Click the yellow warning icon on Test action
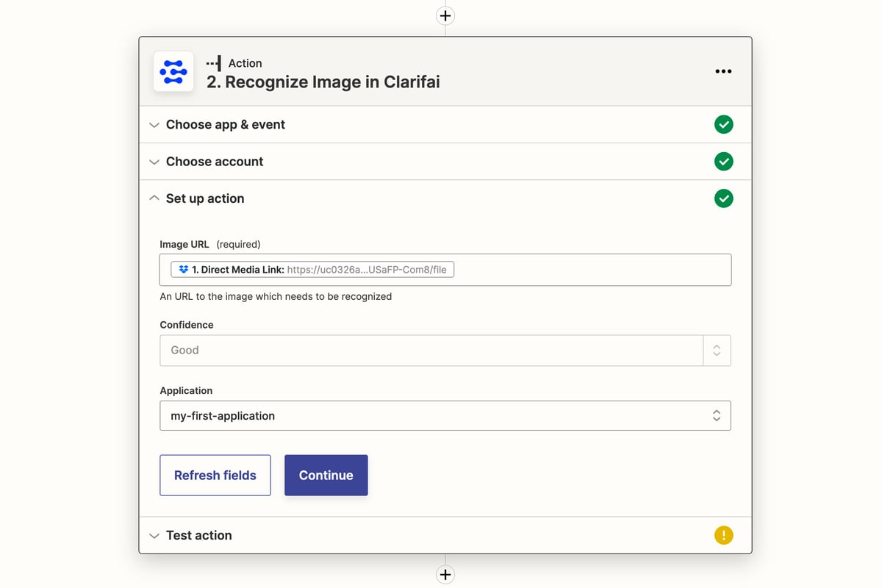882x588 pixels. [723, 535]
